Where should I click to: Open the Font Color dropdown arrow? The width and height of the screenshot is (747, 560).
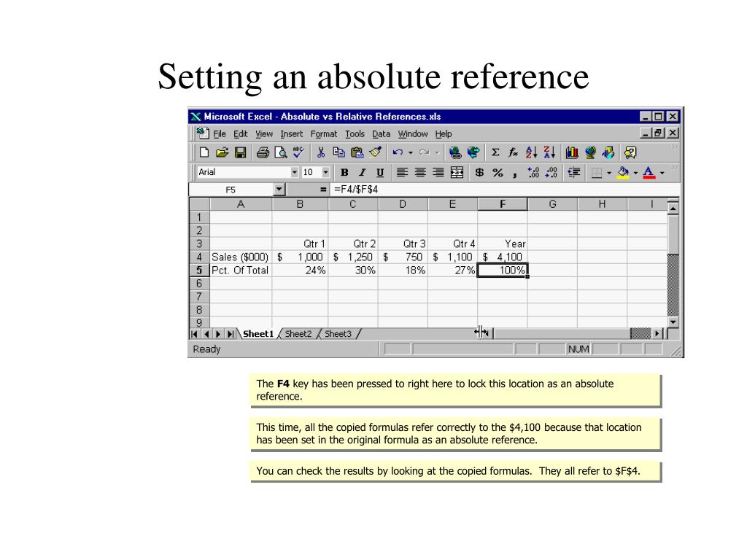(x=662, y=172)
